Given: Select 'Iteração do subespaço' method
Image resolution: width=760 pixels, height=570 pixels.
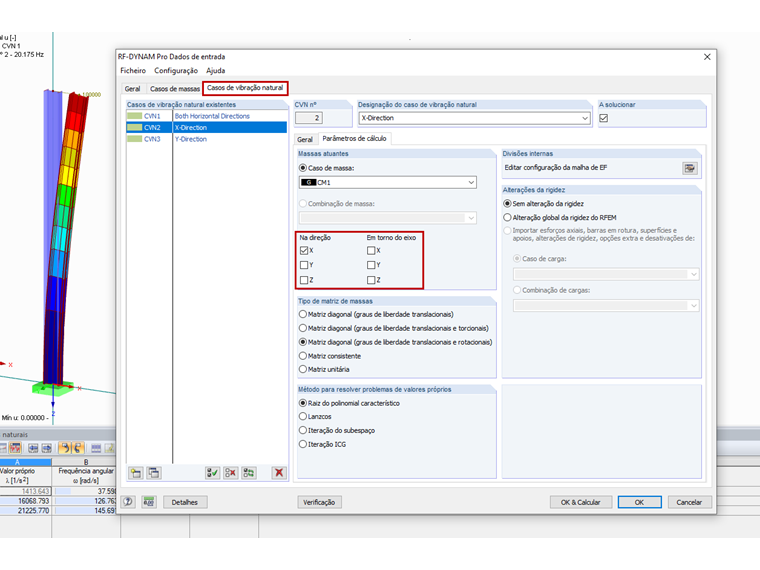Looking at the screenshot, I should click(x=303, y=430).
